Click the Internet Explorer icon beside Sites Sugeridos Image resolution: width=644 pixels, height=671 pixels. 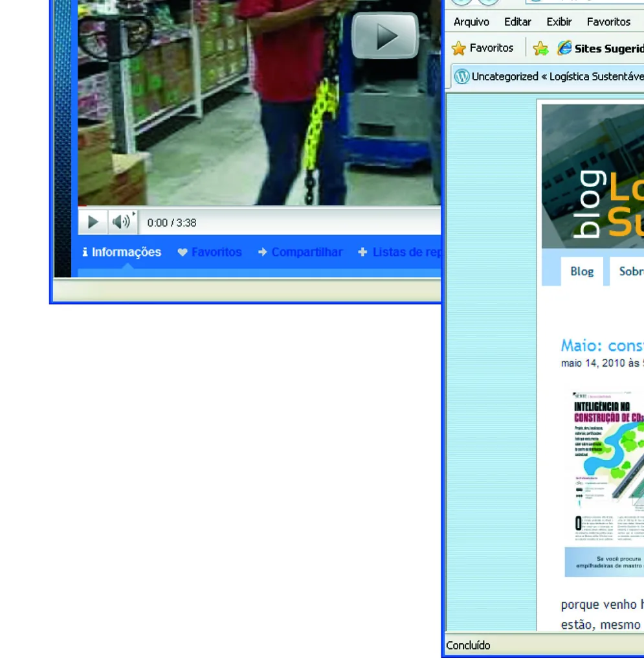(x=564, y=48)
